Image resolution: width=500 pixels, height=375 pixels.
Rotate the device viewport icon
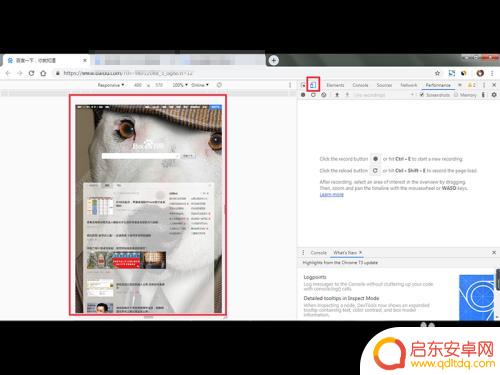pos(219,85)
